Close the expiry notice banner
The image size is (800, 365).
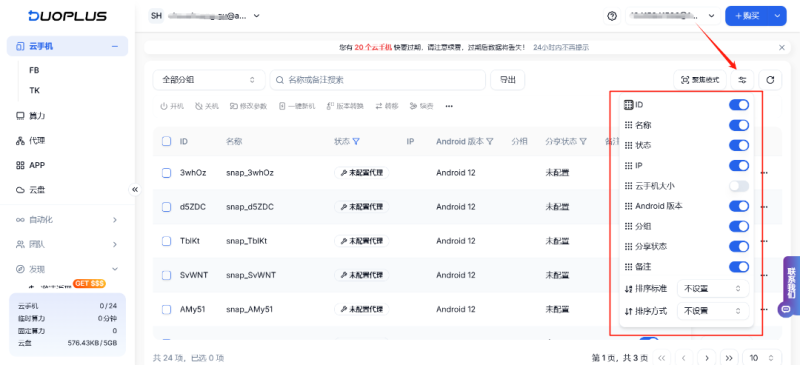pos(782,47)
